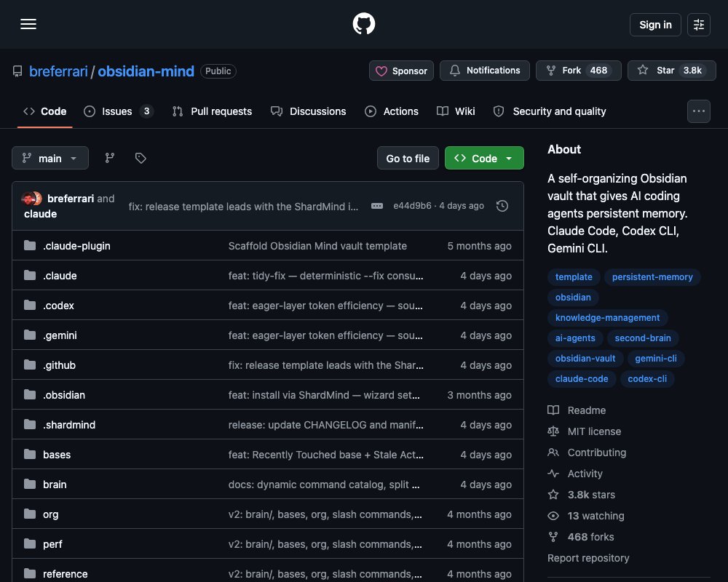
Task: Open the .shardmind folder
Action: click(x=69, y=425)
